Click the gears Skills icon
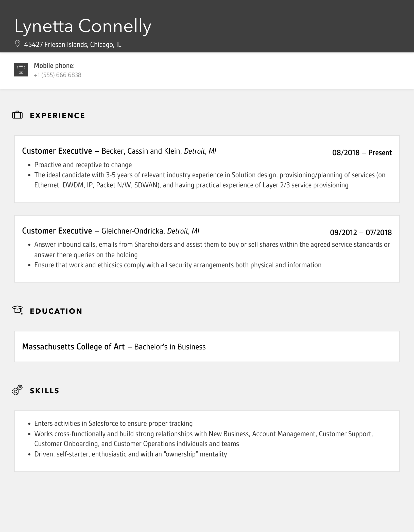 18,390
